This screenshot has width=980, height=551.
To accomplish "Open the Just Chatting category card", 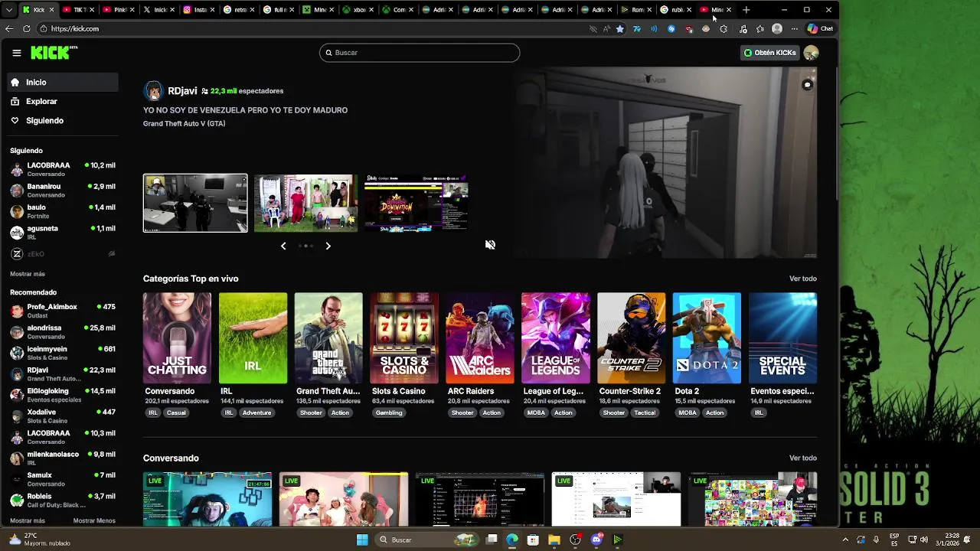I will pyautogui.click(x=177, y=338).
